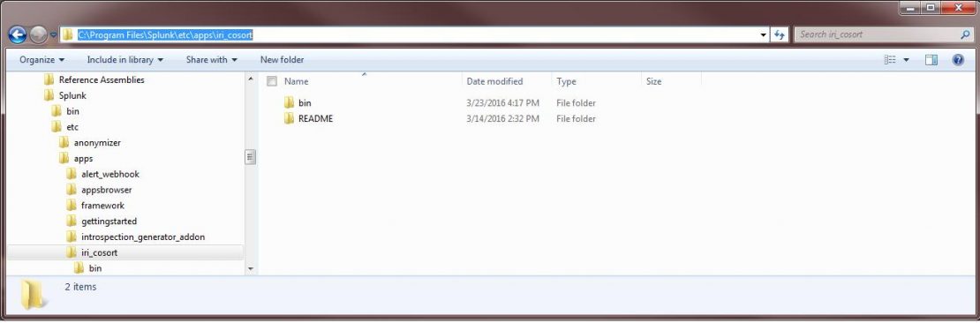Toggle the preview pane icon

point(931,60)
